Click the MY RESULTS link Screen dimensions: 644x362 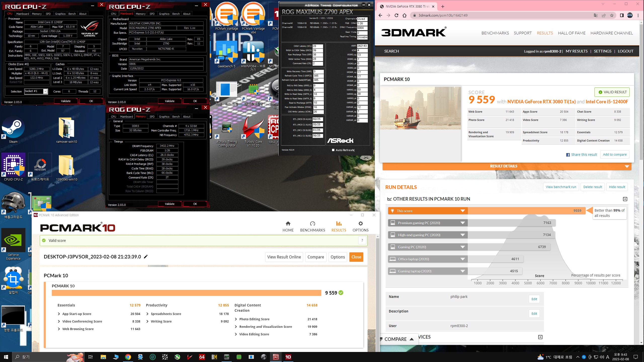pyautogui.click(x=577, y=51)
